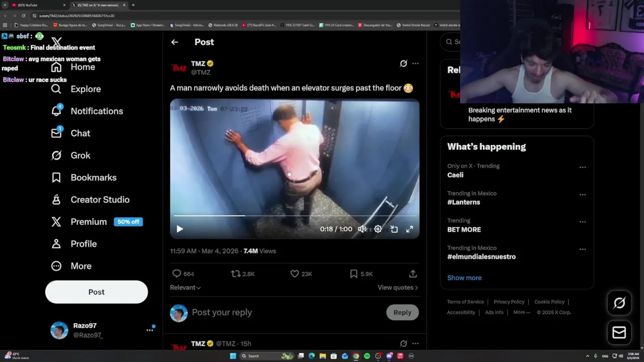
Task: Open the Caeli trending topic
Action: [x=455, y=175]
